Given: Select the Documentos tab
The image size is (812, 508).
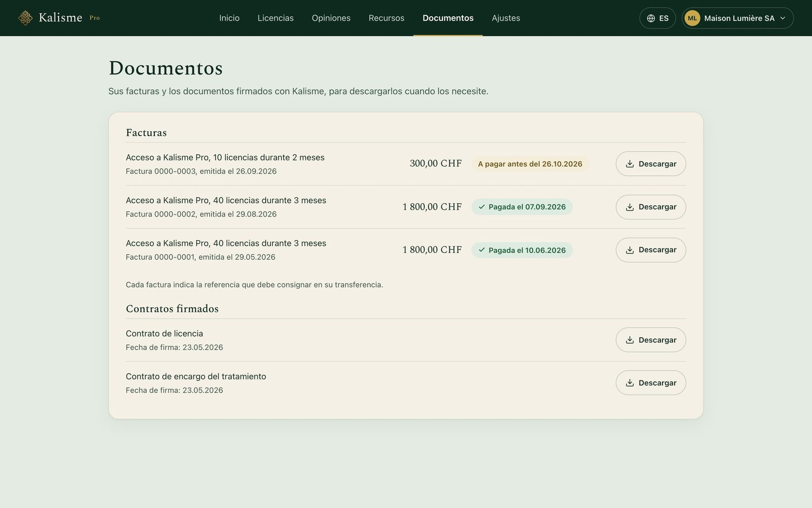Looking at the screenshot, I should pos(448,18).
